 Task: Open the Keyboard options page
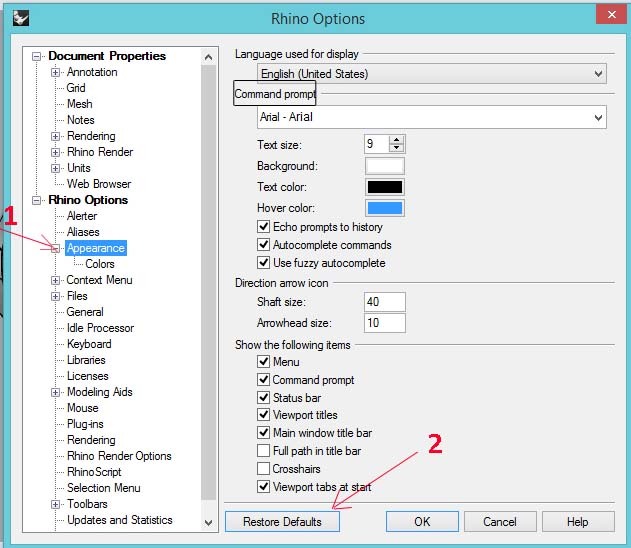89,344
